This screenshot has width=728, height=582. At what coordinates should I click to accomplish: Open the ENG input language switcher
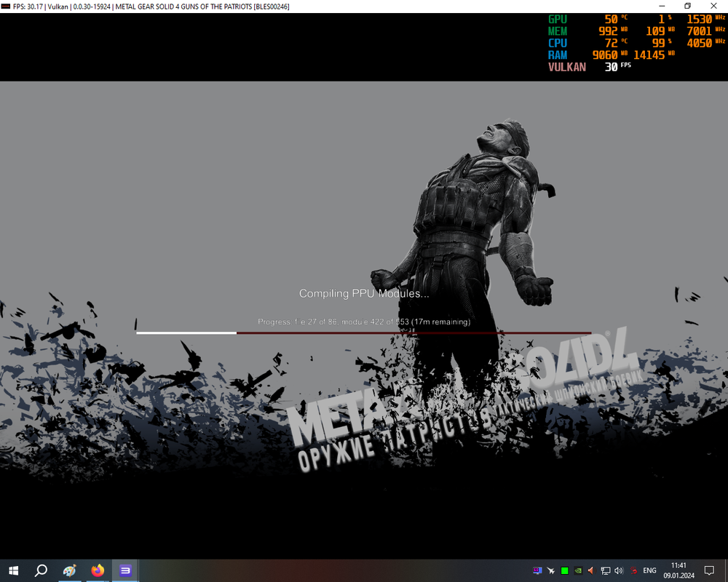(x=649, y=570)
